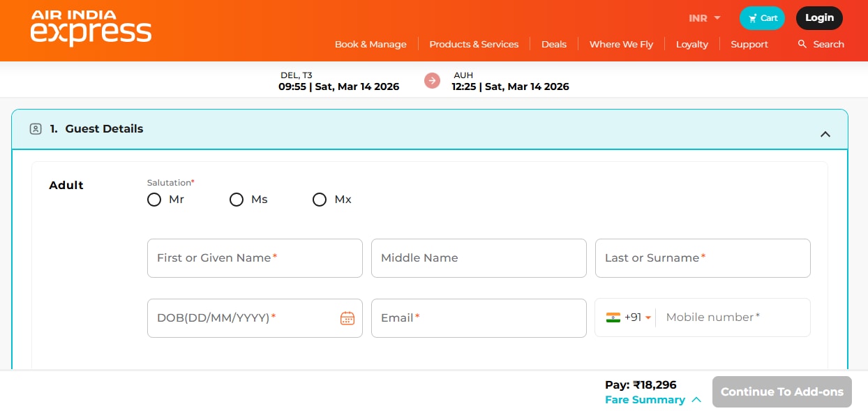Click the First or Given Name field
The image size is (868, 411).
(255, 258)
